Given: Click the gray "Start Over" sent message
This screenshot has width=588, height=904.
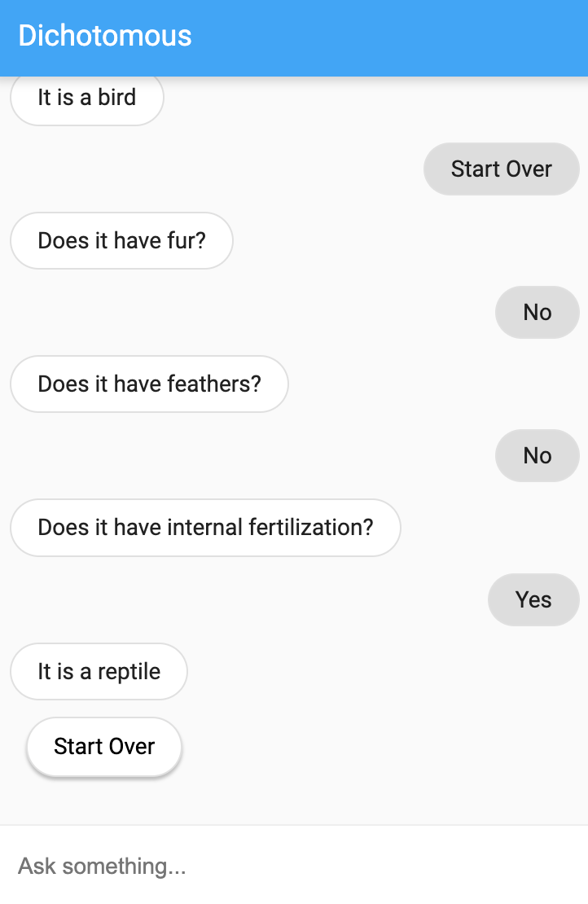Looking at the screenshot, I should coord(502,169).
